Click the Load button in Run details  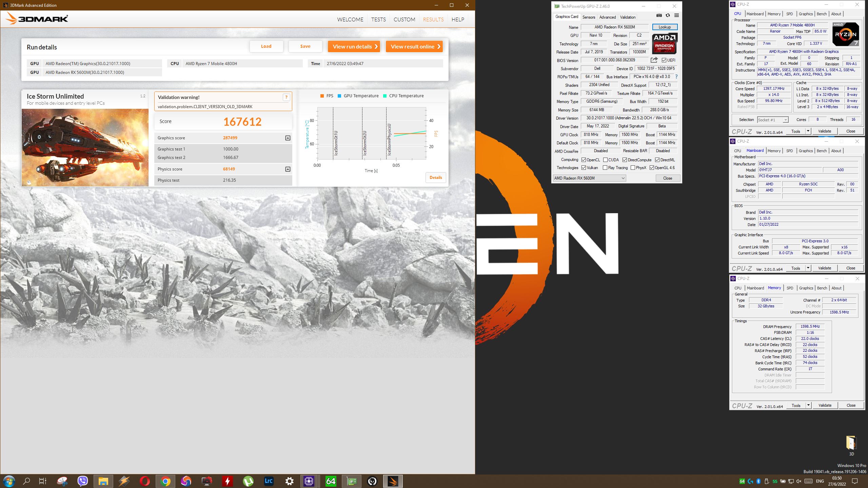(x=266, y=46)
